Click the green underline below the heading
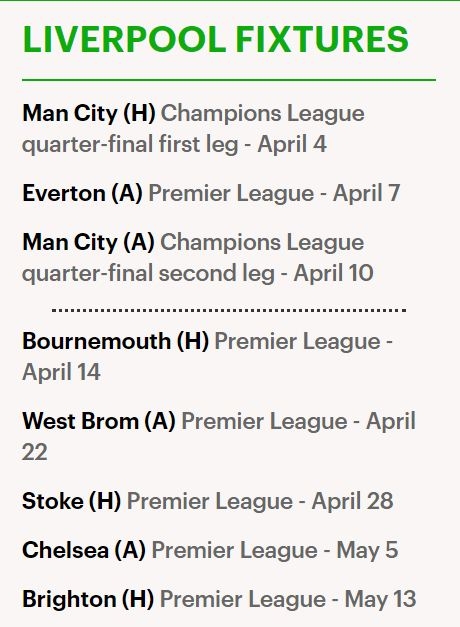Viewport: 460px width, 627px height. click(229, 80)
